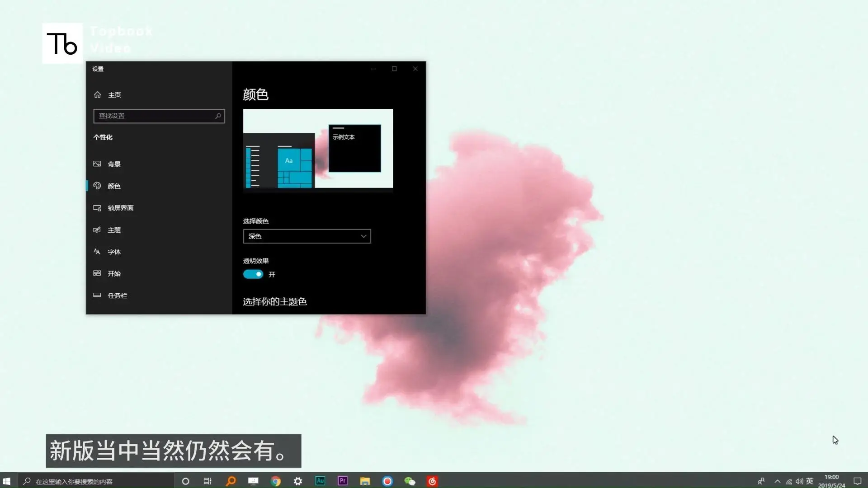Open 任务栏 (Taskbar) settings

tap(117, 295)
